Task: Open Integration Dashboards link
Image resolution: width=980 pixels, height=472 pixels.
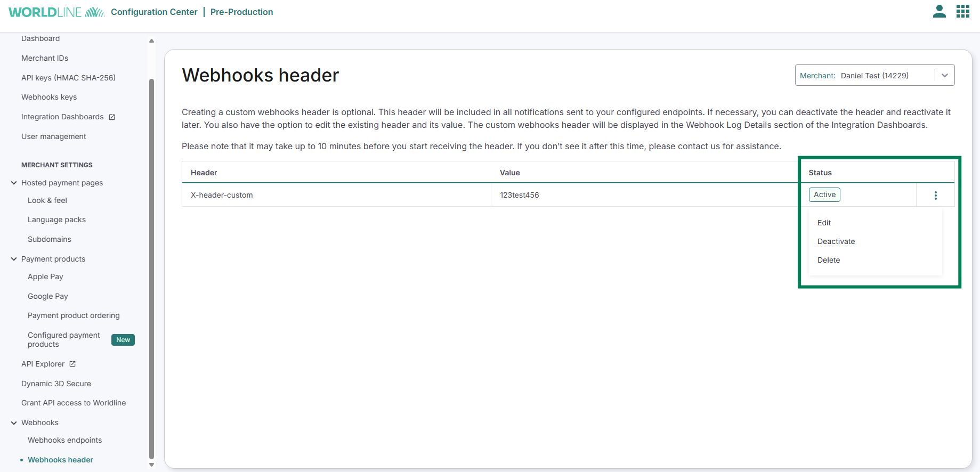Action: (62, 117)
